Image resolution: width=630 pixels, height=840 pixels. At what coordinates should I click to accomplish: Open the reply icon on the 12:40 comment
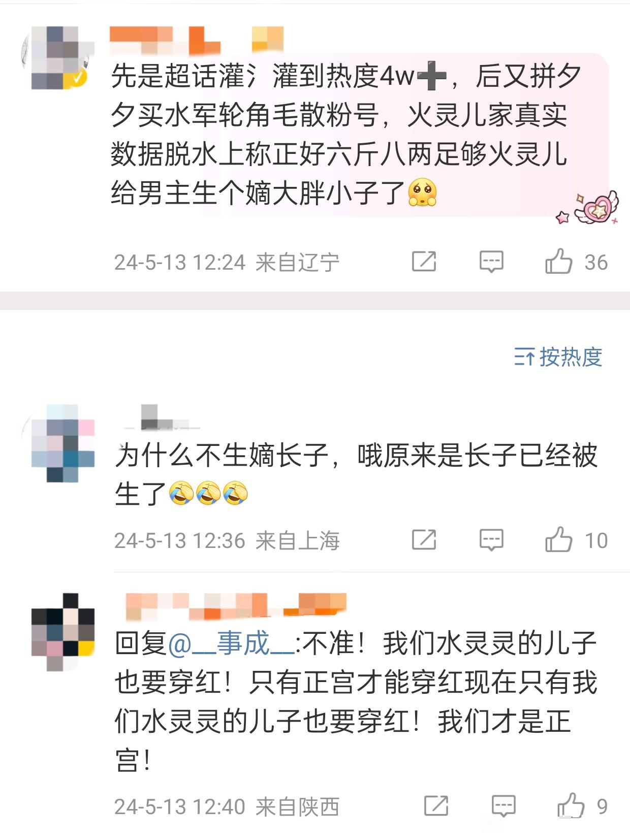click(503, 805)
